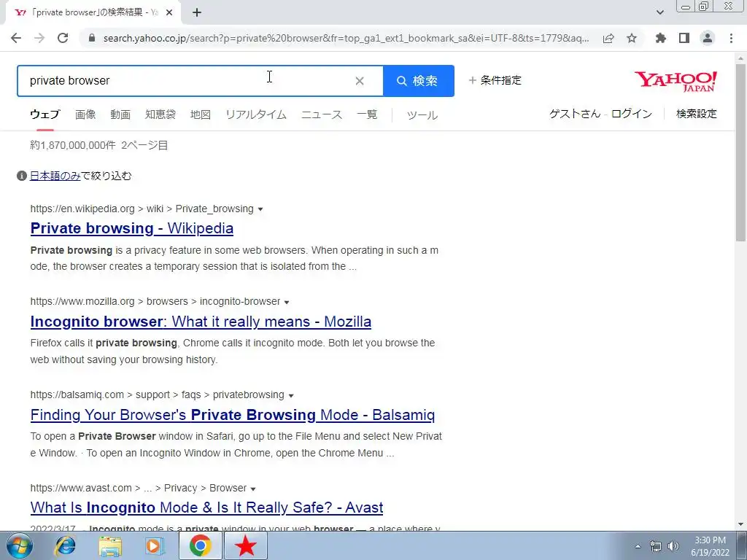The image size is (747, 560).
Task: Share this page icon in address bar
Action: point(608,38)
